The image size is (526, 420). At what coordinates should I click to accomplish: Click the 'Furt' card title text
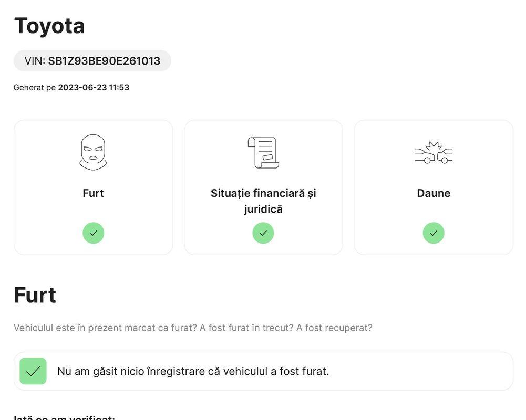(93, 193)
